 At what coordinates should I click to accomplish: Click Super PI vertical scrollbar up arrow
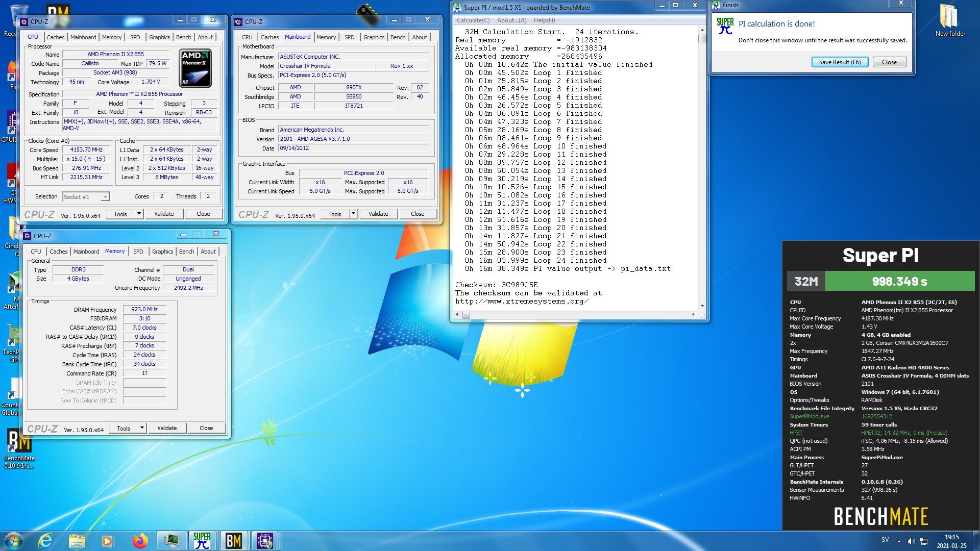(x=702, y=31)
